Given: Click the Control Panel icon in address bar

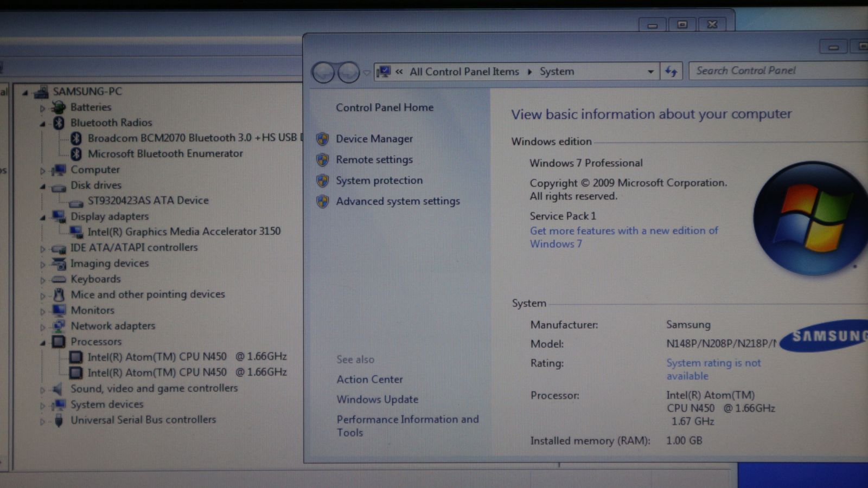Looking at the screenshot, I should tap(384, 72).
